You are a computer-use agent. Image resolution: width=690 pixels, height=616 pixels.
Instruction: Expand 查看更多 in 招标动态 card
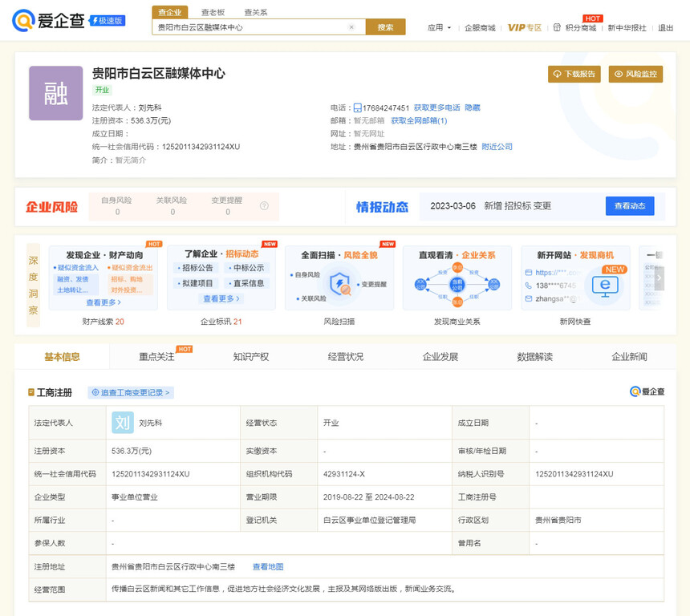pyautogui.click(x=221, y=298)
